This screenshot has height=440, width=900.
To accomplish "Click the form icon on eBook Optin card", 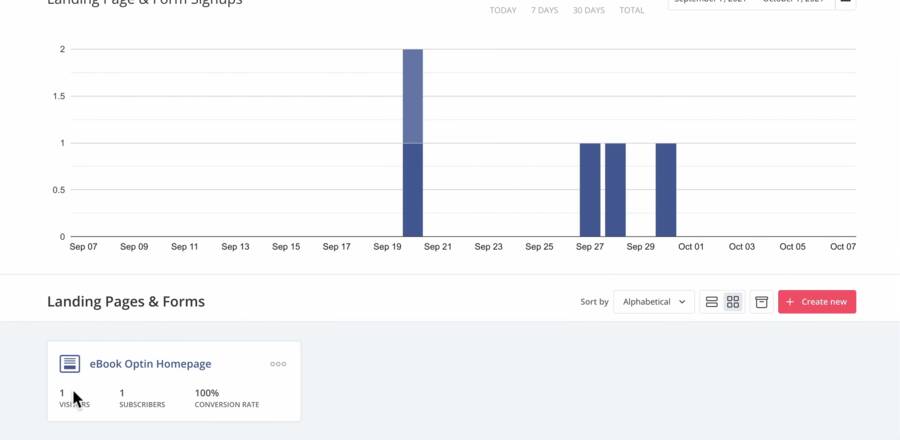I will pyautogui.click(x=69, y=364).
